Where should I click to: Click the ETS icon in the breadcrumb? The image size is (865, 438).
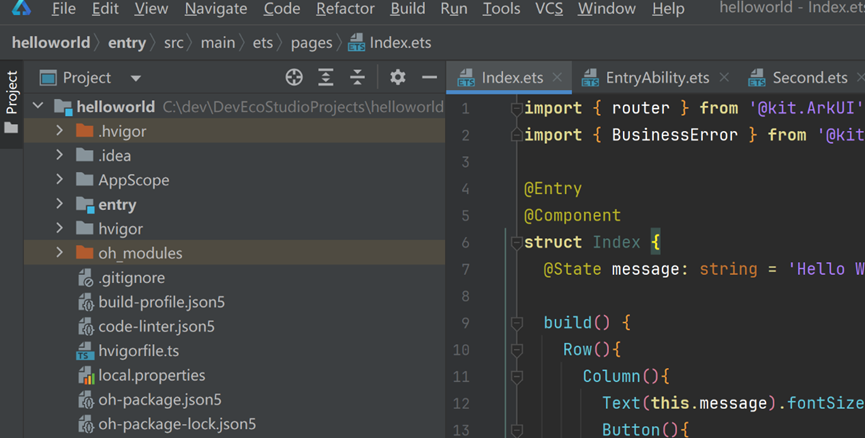(x=356, y=42)
